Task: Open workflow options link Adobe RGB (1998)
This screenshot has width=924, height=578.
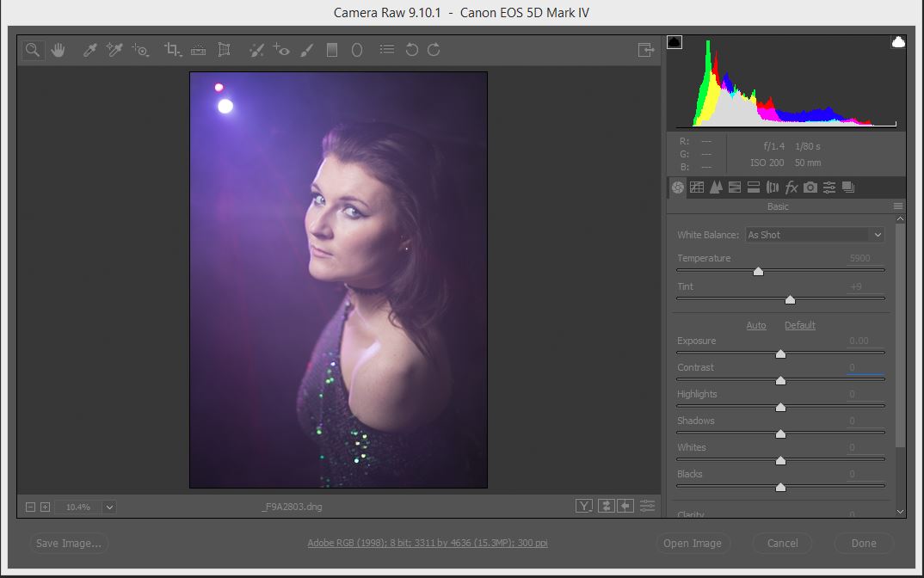Action: [428, 544]
